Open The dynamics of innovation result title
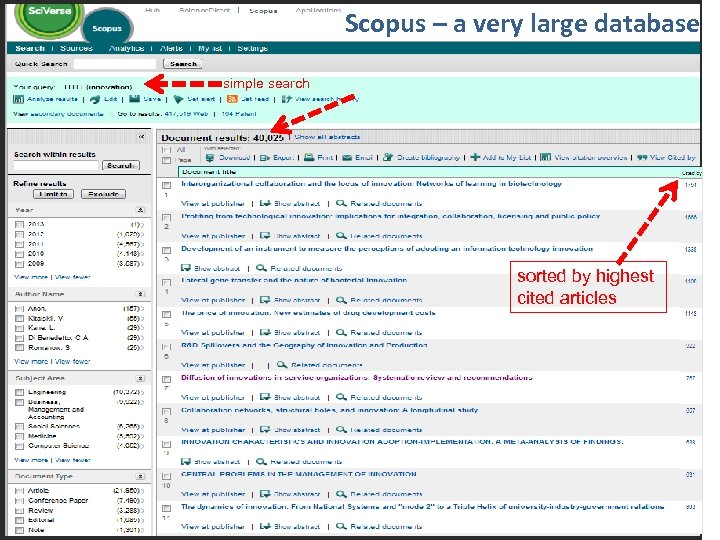Viewport: 720px width, 540px height. (422, 507)
